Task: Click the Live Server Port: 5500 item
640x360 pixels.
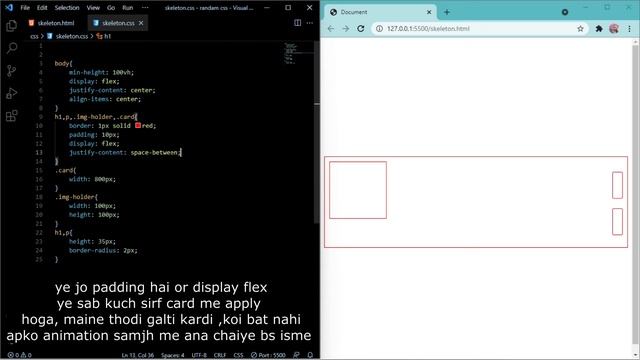Action: (268, 355)
